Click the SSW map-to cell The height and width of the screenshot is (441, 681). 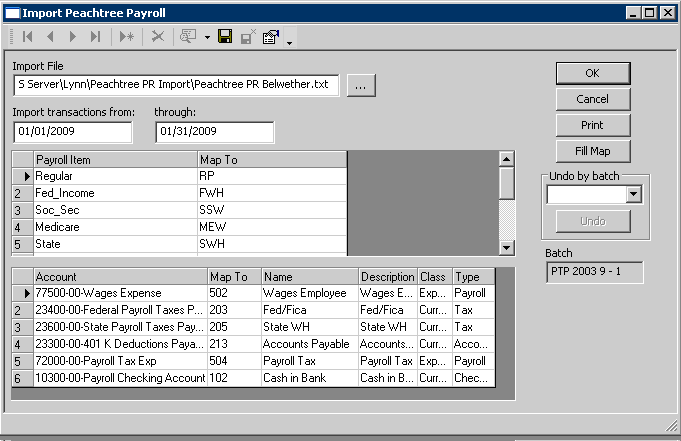click(272, 210)
